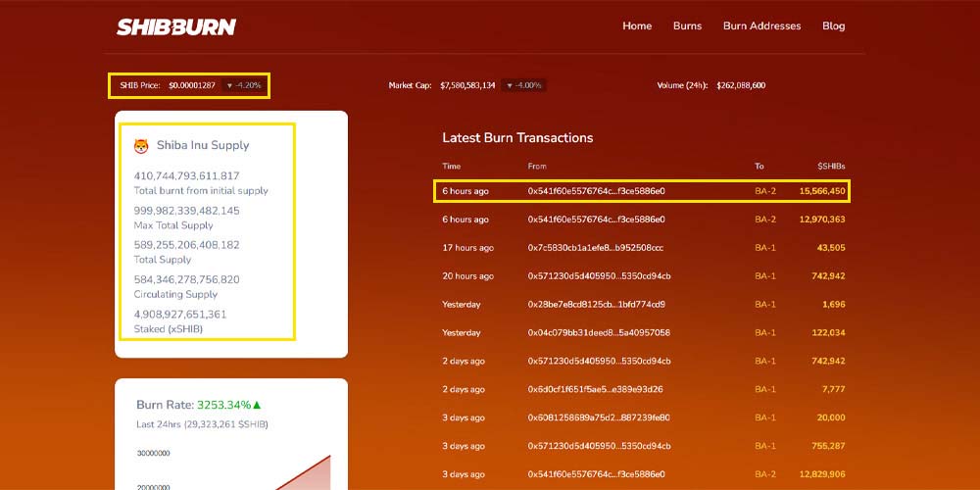The width and height of the screenshot is (980, 490).
Task: Open address 0x04c079bb31deed8...5a40957058
Action: click(x=599, y=332)
